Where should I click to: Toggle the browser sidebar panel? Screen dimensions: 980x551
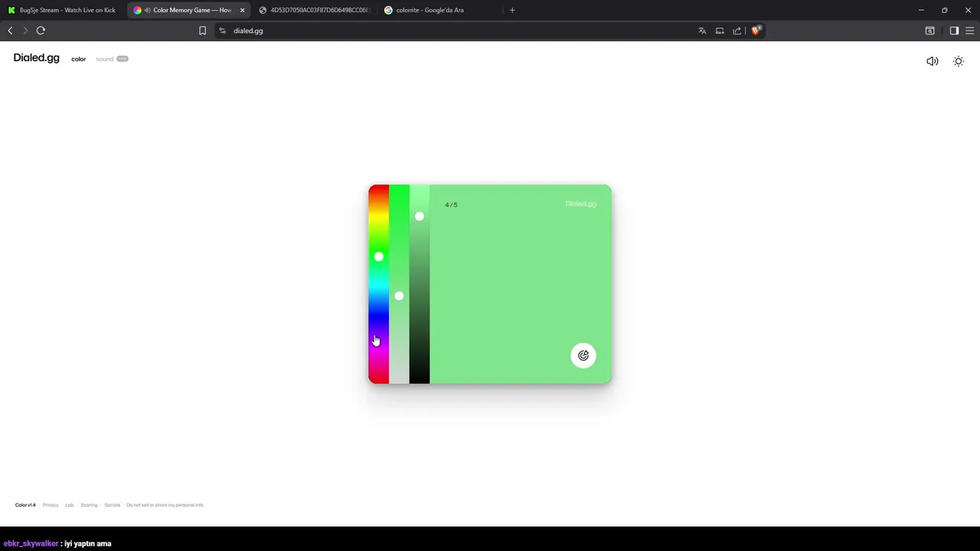click(x=954, y=31)
